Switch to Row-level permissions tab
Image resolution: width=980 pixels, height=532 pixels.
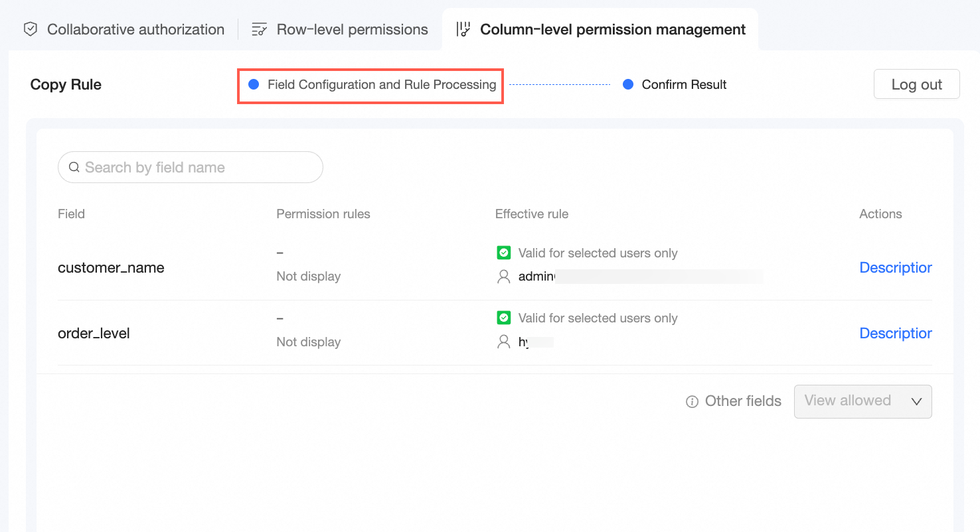(352, 30)
